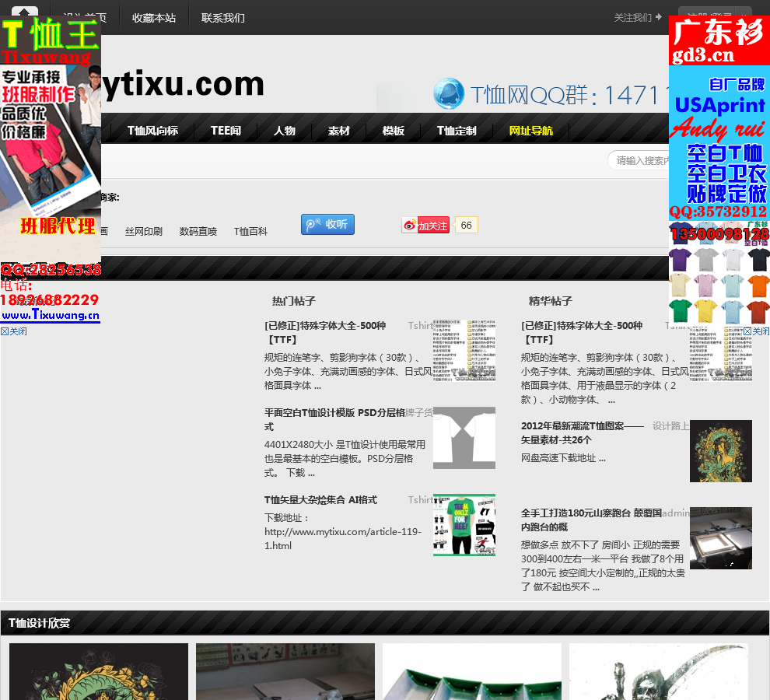
Task: Select the TEE闻 navigation tab
Action: click(x=226, y=131)
